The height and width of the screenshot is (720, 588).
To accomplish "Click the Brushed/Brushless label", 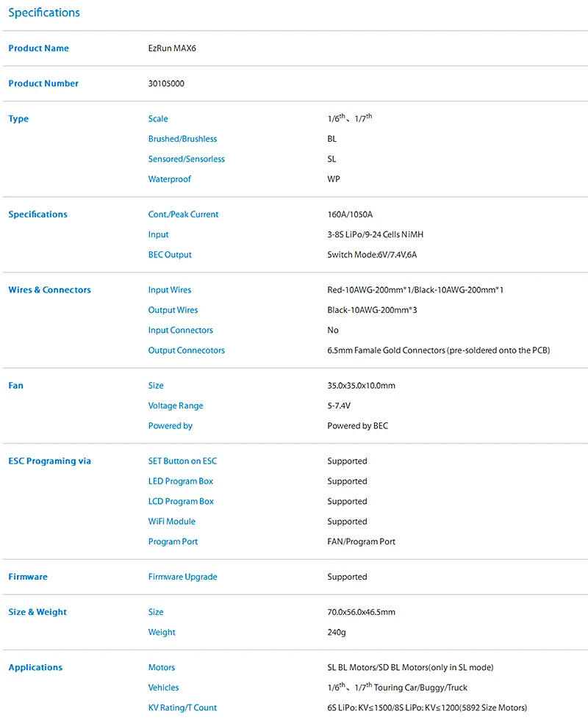I will point(182,139).
